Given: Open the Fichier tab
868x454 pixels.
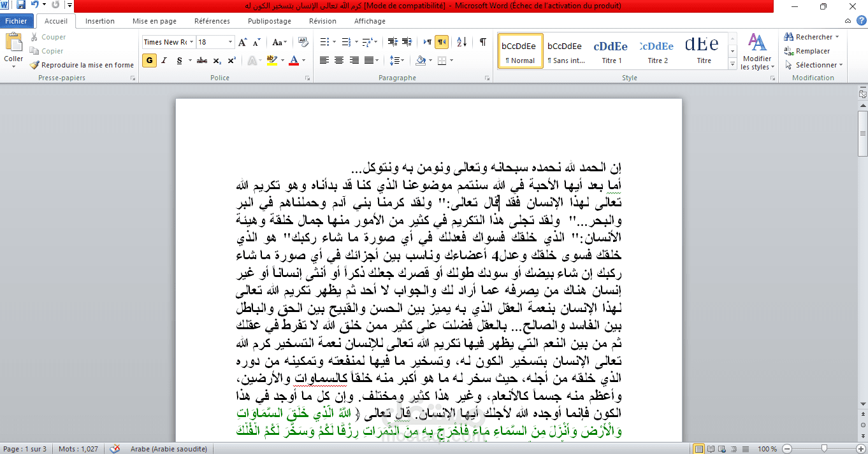Looking at the screenshot, I should pyautogui.click(x=17, y=21).
